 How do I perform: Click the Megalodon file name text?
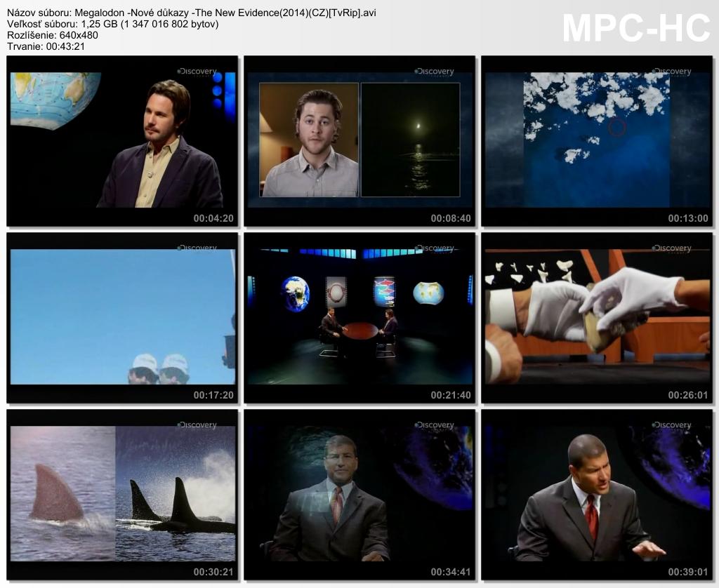tap(191, 13)
